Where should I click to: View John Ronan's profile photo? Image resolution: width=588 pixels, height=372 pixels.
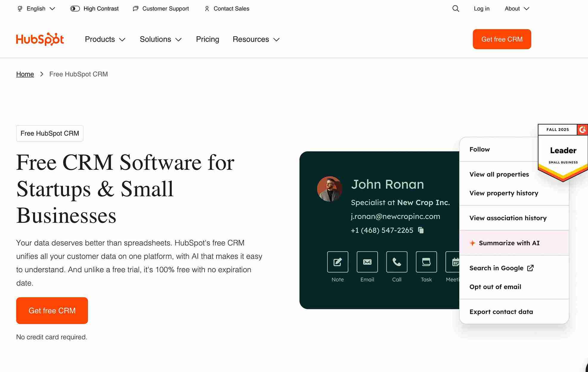tap(329, 189)
